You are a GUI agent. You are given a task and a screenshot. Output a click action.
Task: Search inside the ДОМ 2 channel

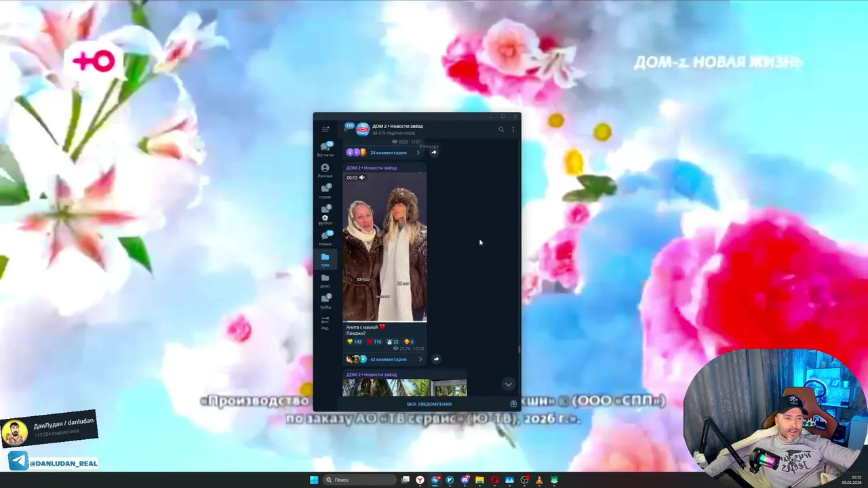501,129
